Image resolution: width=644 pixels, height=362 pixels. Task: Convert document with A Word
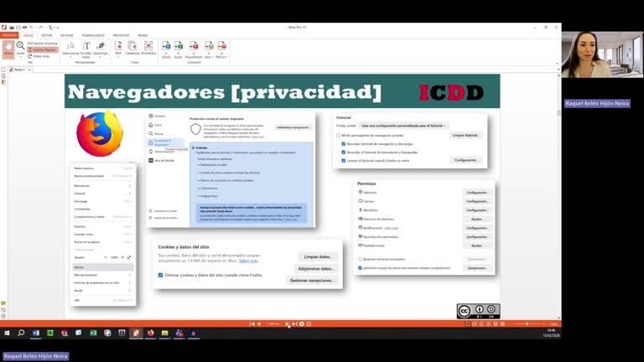pos(166,49)
